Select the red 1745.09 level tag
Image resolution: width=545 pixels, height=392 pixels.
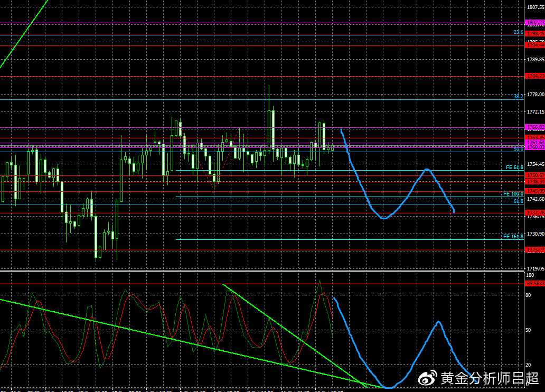[x=534, y=191]
